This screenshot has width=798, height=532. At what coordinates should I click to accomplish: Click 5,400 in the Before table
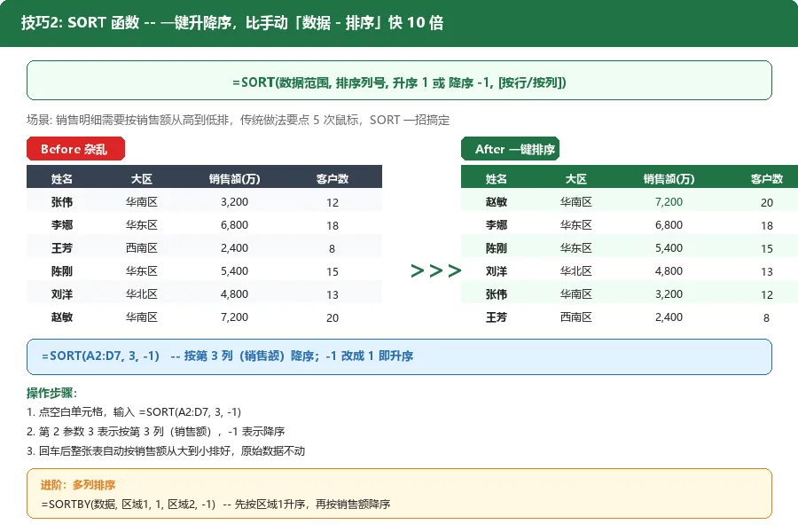tap(235, 271)
